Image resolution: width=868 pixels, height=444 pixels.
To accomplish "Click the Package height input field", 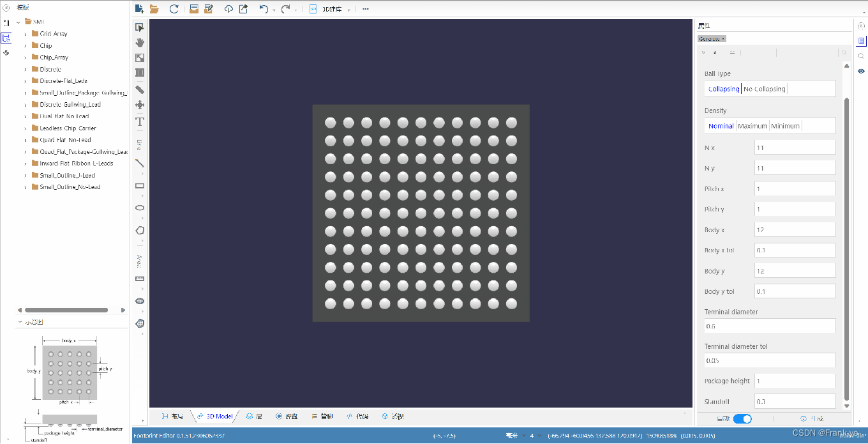I will (795, 381).
